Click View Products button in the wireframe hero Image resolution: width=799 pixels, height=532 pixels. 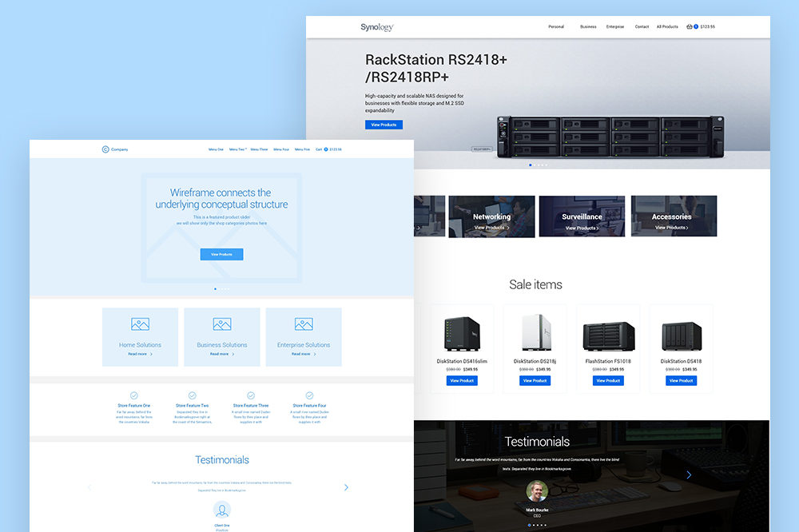click(221, 254)
